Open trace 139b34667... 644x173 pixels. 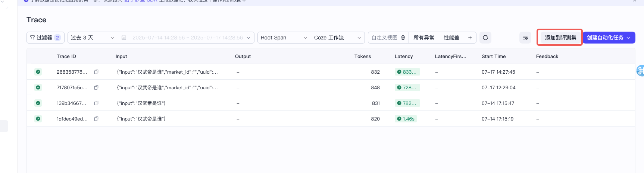coord(72,103)
